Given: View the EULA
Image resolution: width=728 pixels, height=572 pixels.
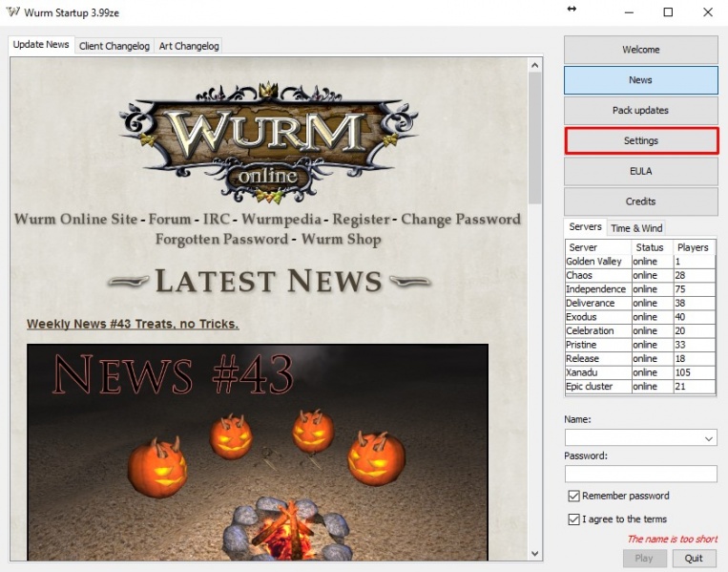Looking at the screenshot, I should tap(641, 172).
